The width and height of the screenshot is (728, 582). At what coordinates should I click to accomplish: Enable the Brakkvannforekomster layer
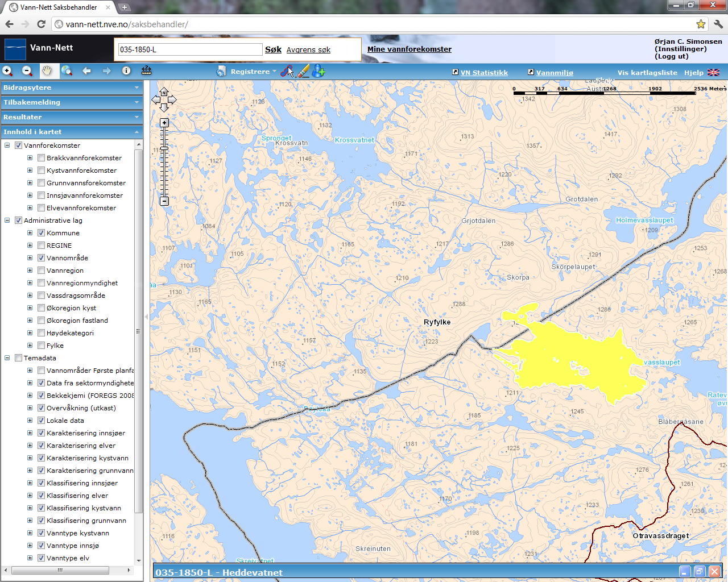point(41,158)
